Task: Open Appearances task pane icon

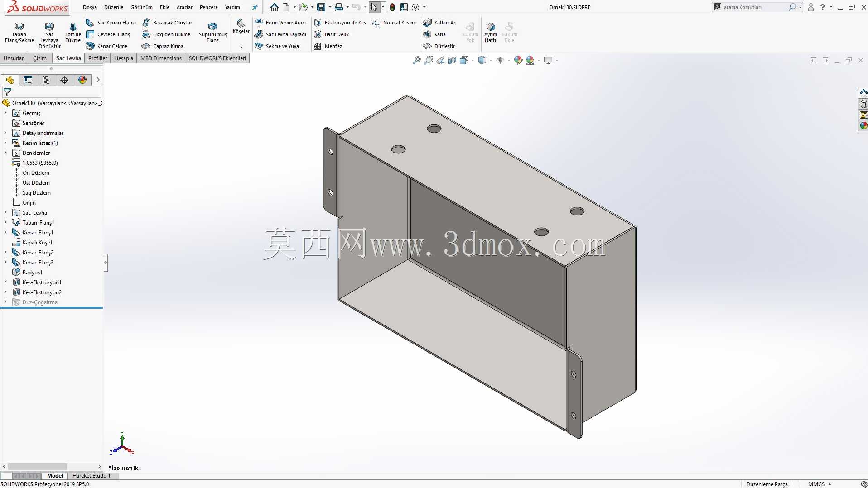Action: click(863, 126)
